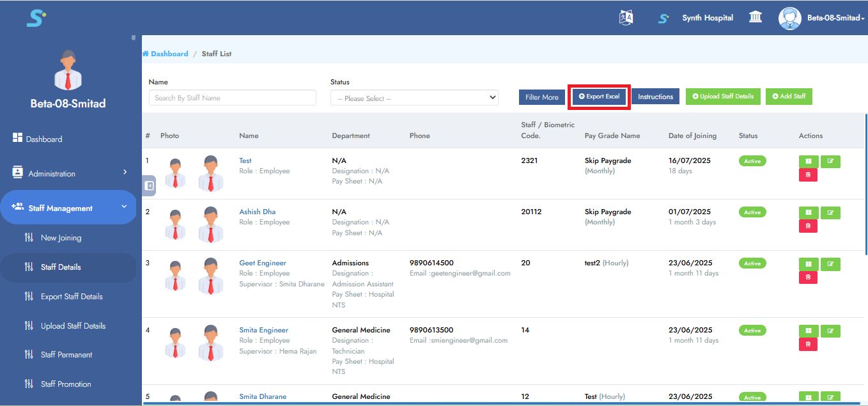The width and height of the screenshot is (868, 406).
Task: Open Geet Engineer's staff profile link
Action: 263,262
